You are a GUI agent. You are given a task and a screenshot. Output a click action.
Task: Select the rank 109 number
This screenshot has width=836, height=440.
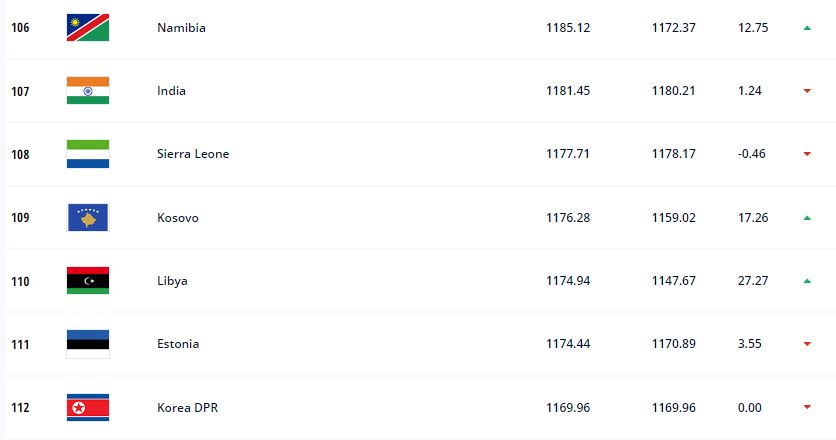tap(20, 218)
